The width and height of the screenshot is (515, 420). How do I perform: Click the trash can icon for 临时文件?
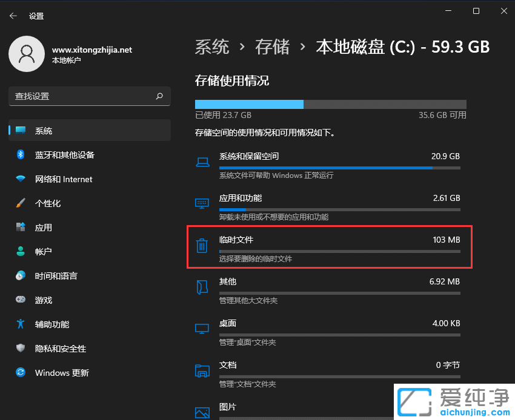pyautogui.click(x=202, y=246)
